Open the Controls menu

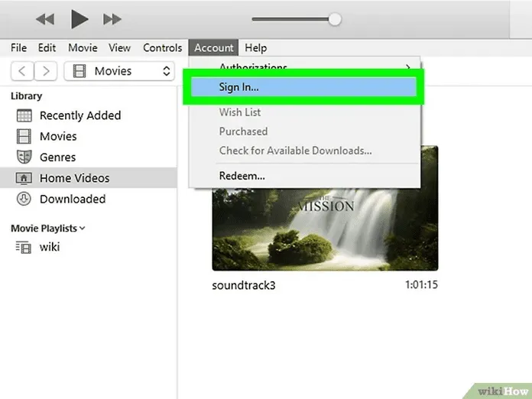(162, 48)
